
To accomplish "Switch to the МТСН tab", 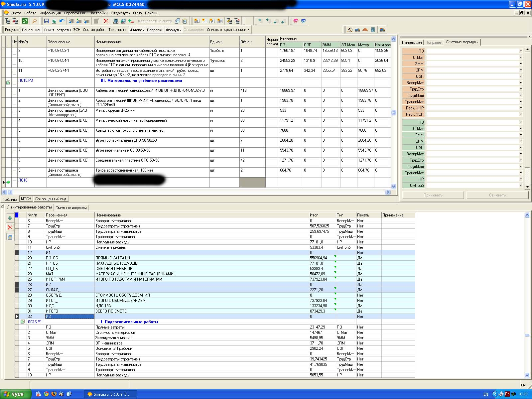I will click(26, 199).
